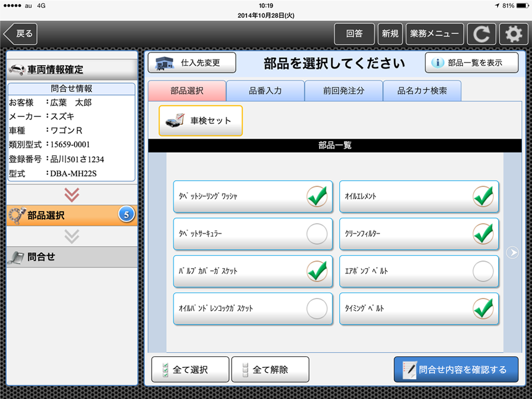
Task: Check the エアポンプベルト part
Action: 483,271
